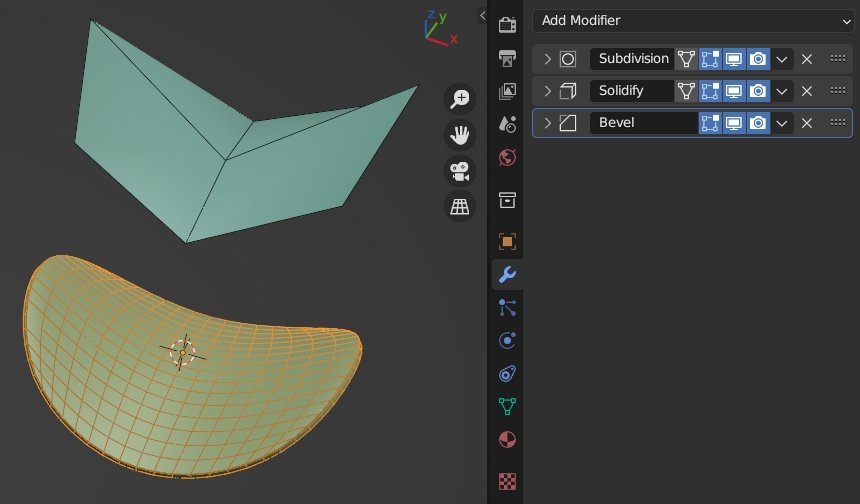Click the Solidify modifier name field
This screenshot has width=860, height=504.
click(632, 90)
